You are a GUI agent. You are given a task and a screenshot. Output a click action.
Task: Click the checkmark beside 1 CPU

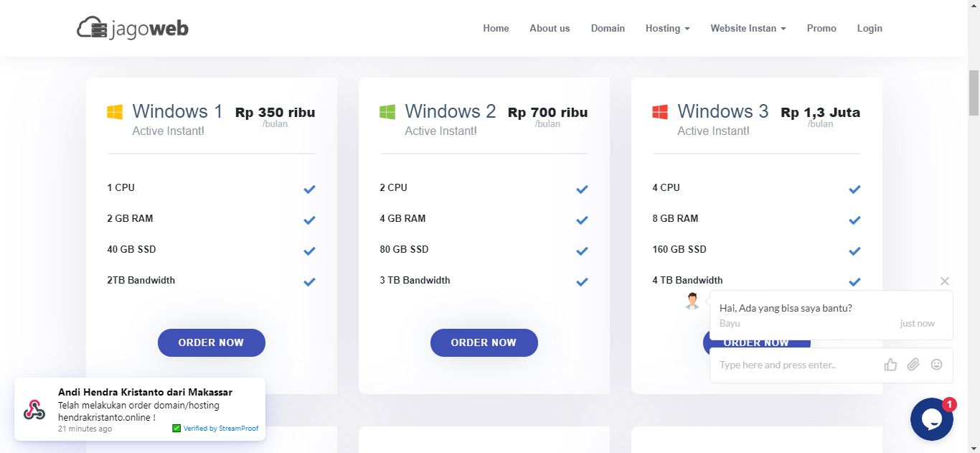coord(309,190)
